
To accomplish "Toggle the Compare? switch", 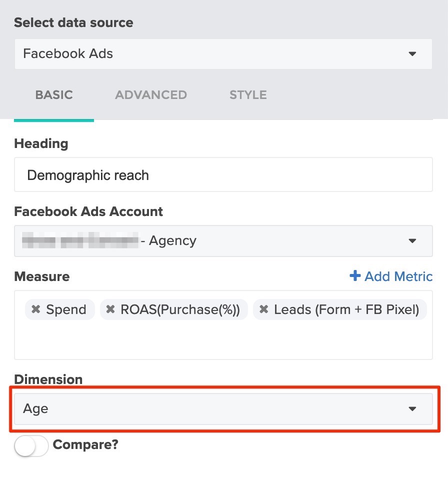I will point(31,445).
